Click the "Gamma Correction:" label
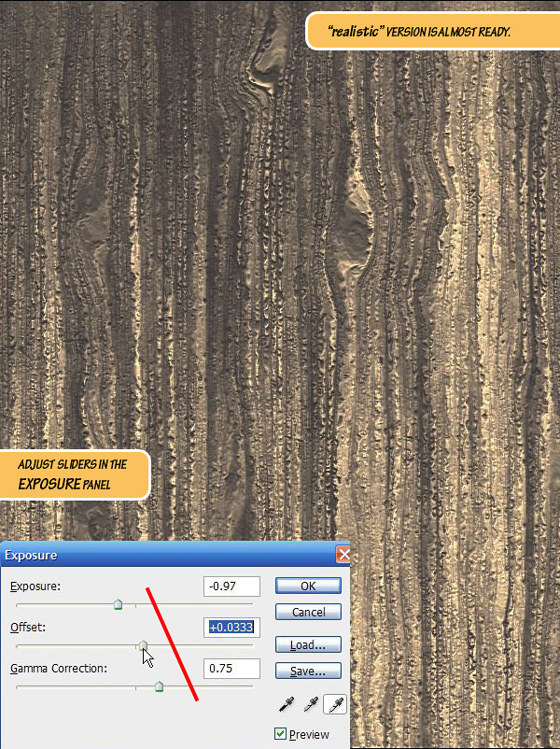560x749 pixels. [58, 669]
